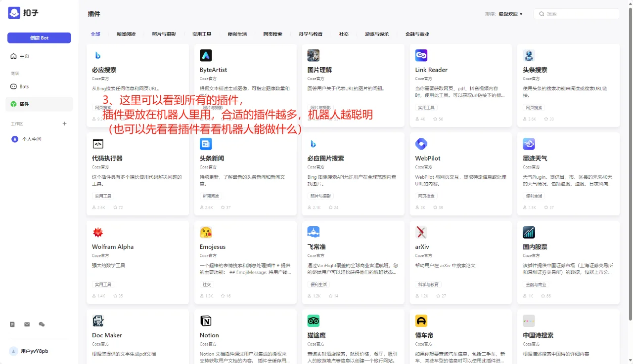Screen dimensions: 633x364
Task: Click the star icon on 头条新闻 card
Action: tap(223, 207)
